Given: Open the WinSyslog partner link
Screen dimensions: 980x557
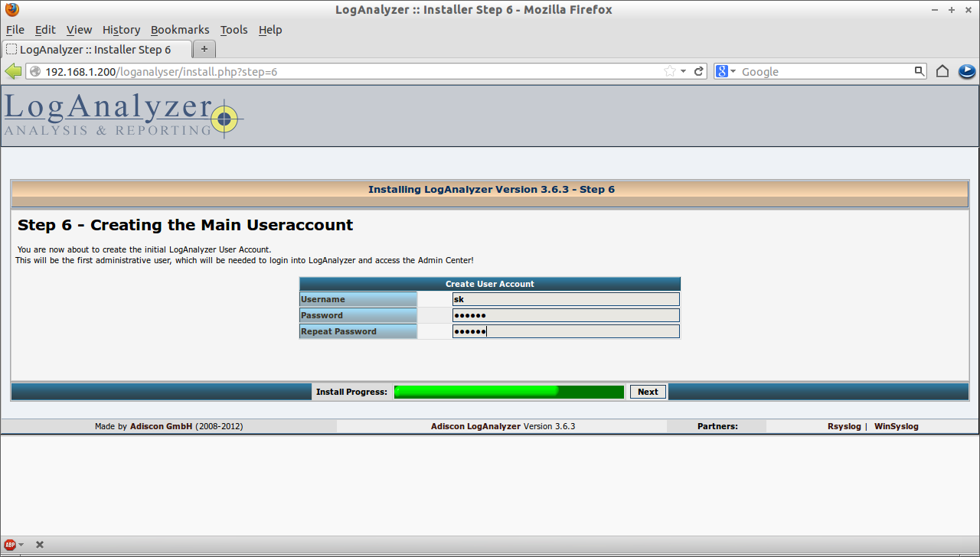Looking at the screenshot, I should (x=897, y=426).
